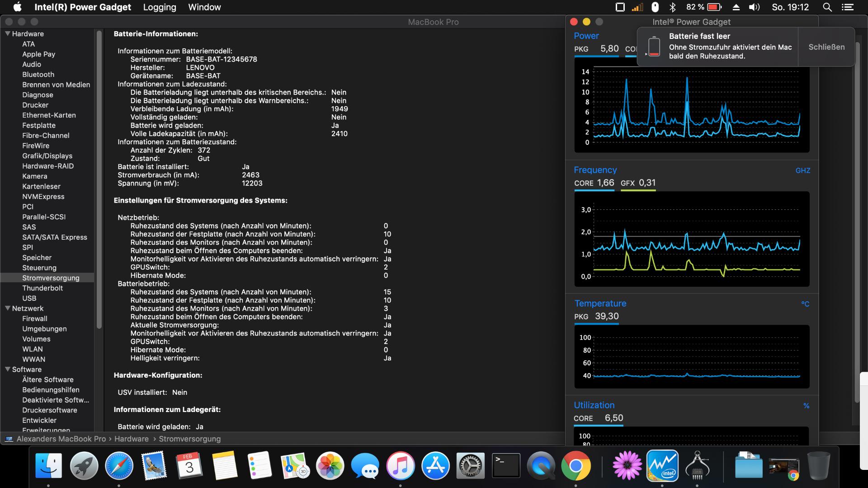Collapse the Hardware section triangle
The image size is (868, 488).
(x=8, y=33)
